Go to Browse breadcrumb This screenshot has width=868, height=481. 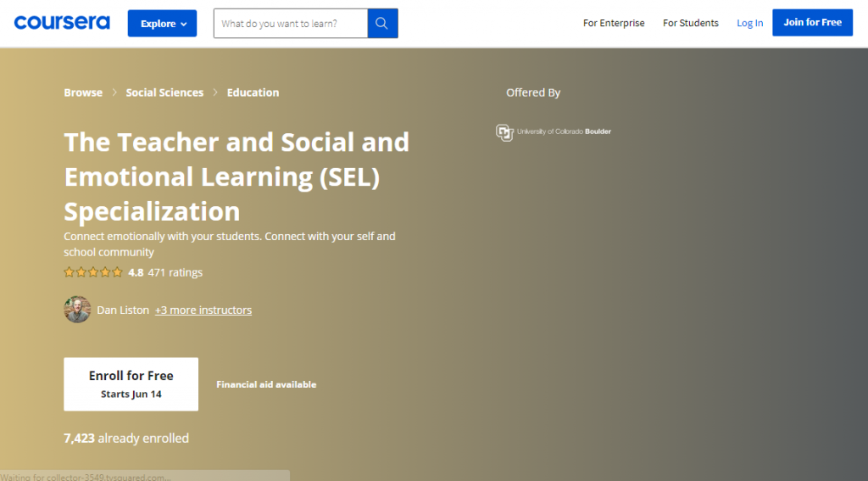(x=83, y=92)
